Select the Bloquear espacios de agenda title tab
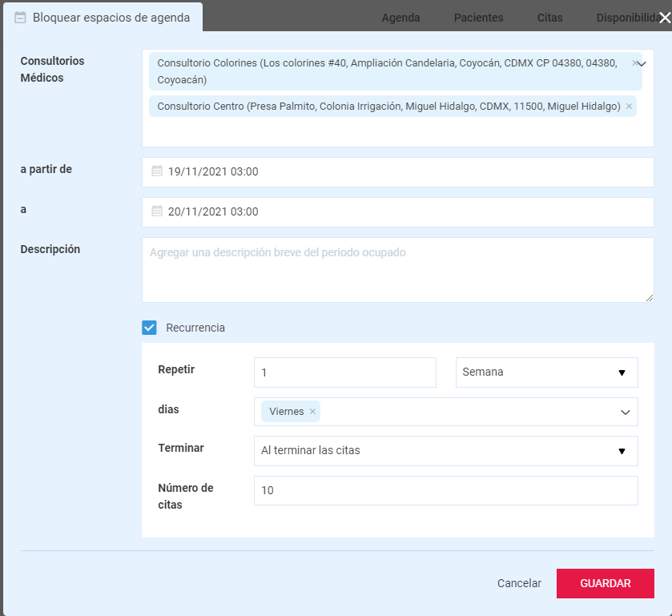The image size is (672, 616). (103, 17)
